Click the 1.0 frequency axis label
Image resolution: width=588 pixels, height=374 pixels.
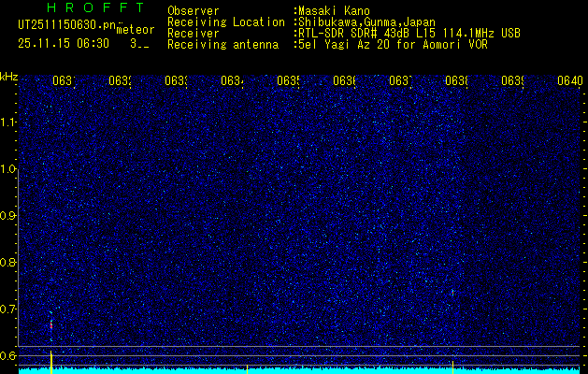[8, 169]
